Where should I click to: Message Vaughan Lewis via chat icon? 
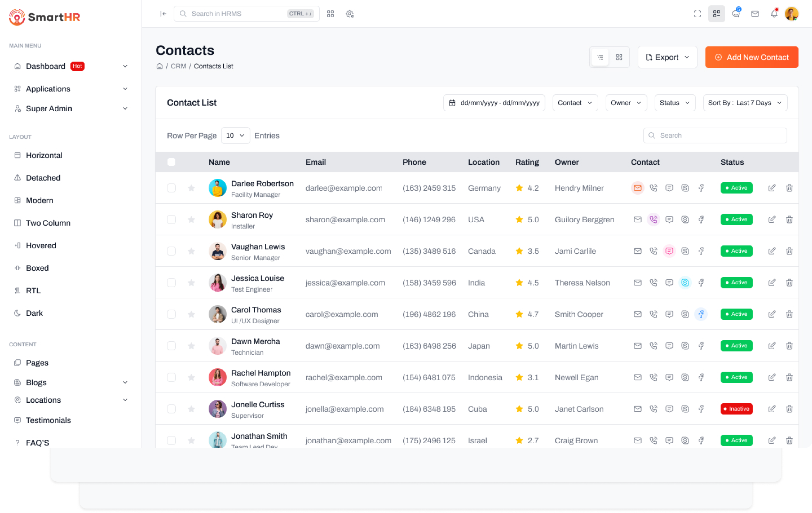coord(669,251)
